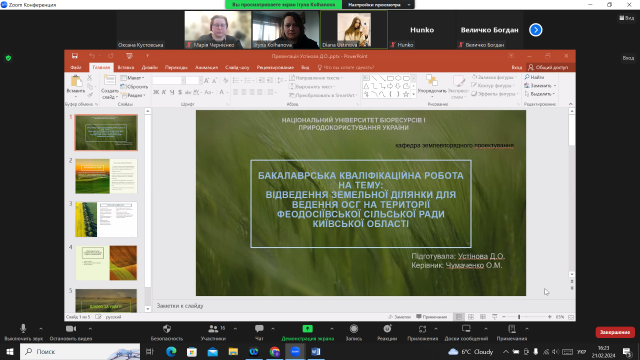The height and width of the screenshot is (360, 640).
Task: Click the font name input box
Action: pos(167,81)
